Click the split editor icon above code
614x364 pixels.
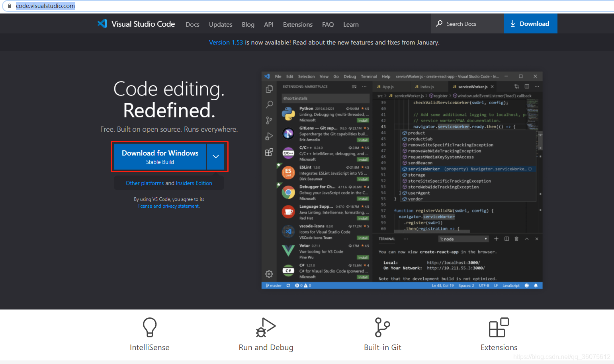tap(527, 86)
